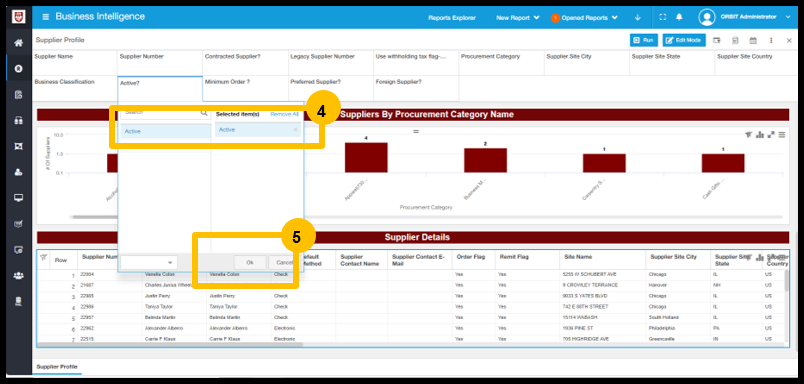This screenshot has width=804, height=384.
Task: Switch to Supplier Profile bottom tab
Action: pos(57,367)
